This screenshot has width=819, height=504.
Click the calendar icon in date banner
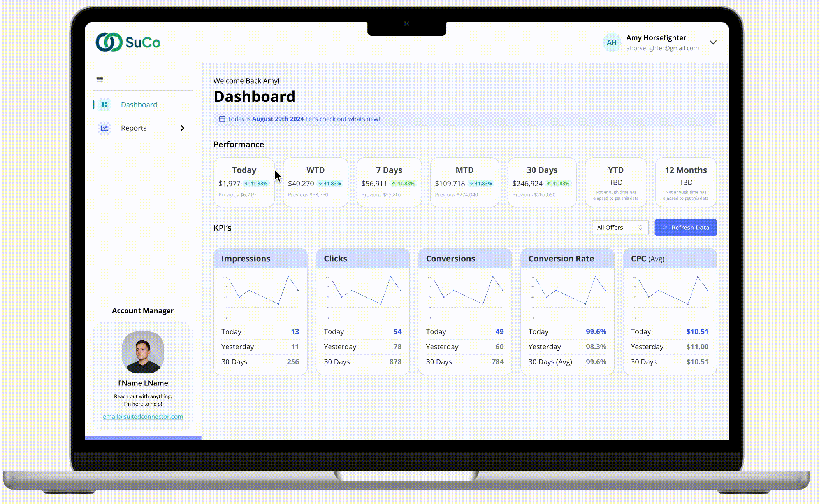coord(222,119)
